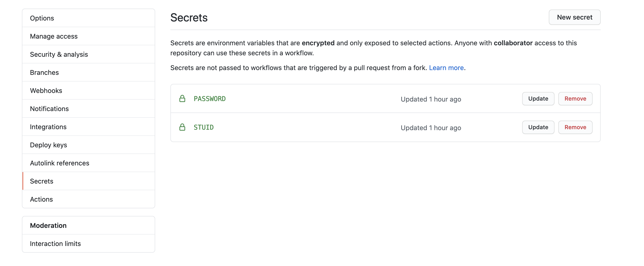This screenshot has height=266, width=644.
Task: Open Autolink references settings
Action: point(59,163)
